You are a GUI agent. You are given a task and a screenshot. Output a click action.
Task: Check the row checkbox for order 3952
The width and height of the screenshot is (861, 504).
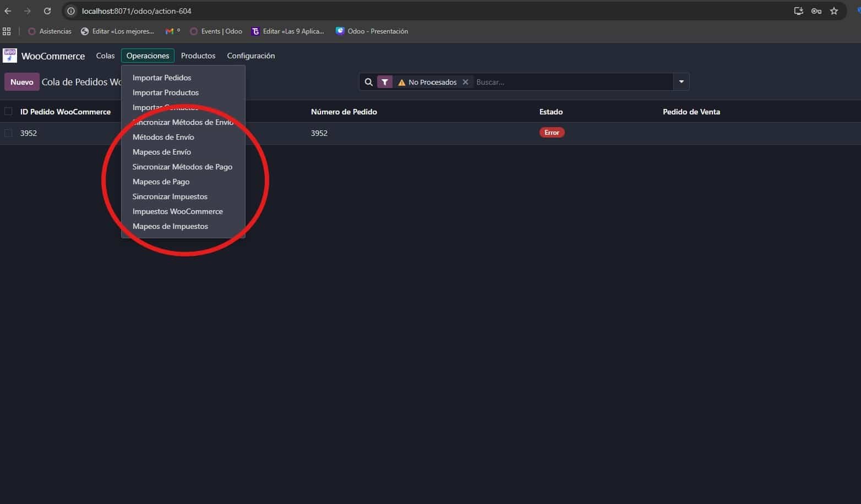pos(8,133)
